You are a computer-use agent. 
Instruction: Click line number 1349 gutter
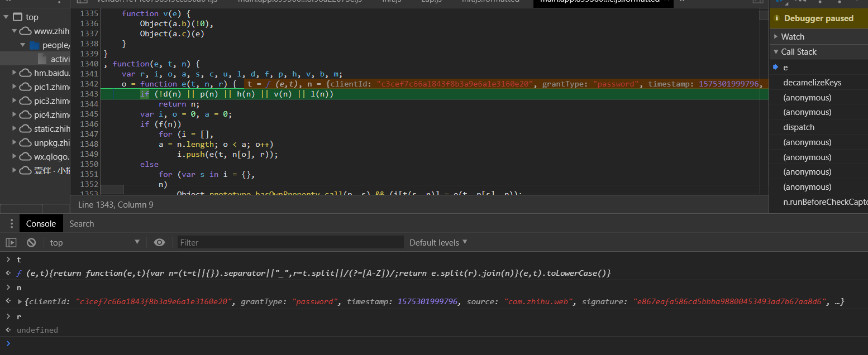click(x=89, y=154)
